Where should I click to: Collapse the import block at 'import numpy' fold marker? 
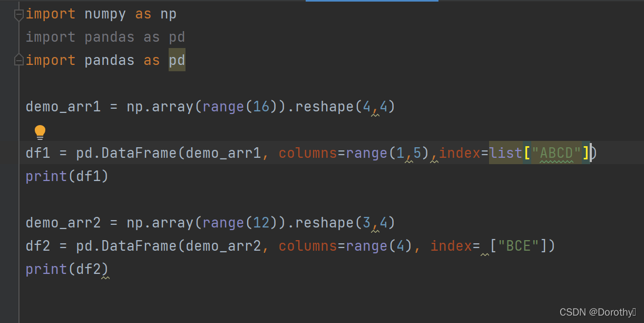click(x=19, y=14)
